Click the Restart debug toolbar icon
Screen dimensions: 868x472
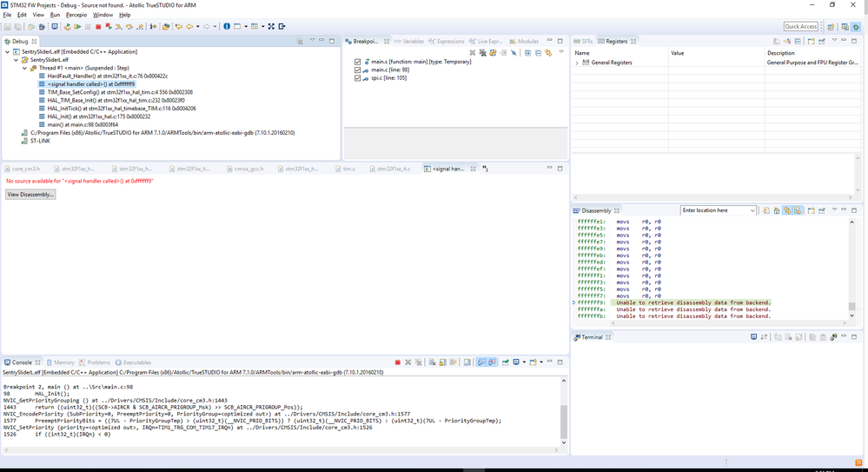click(67, 27)
